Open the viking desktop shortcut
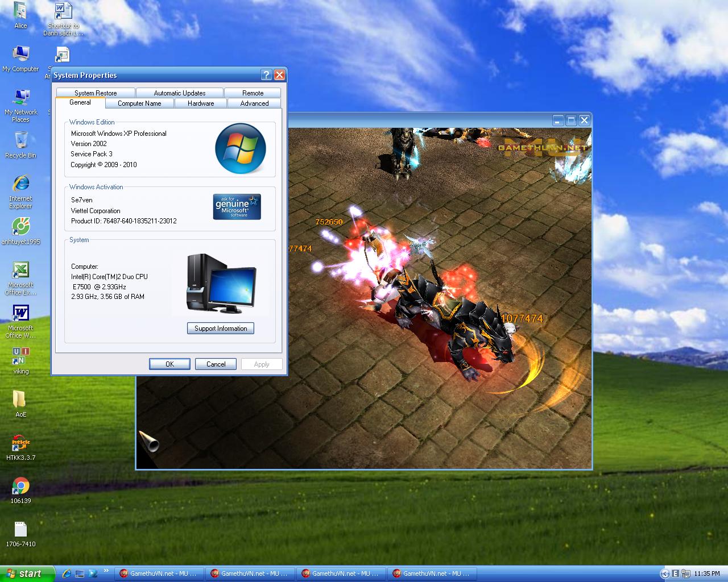This screenshot has height=582, width=728. click(20, 361)
